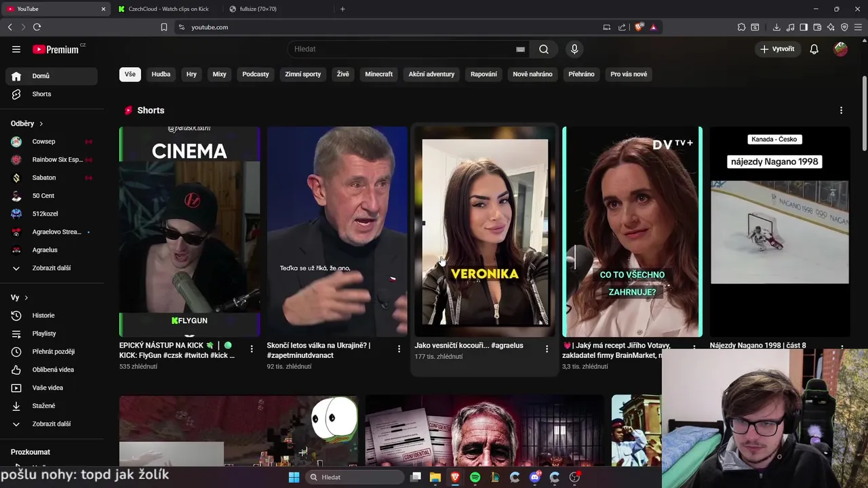Open the Brave VPN shield icon
This screenshot has width=868, height=488.
tap(844, 27)
